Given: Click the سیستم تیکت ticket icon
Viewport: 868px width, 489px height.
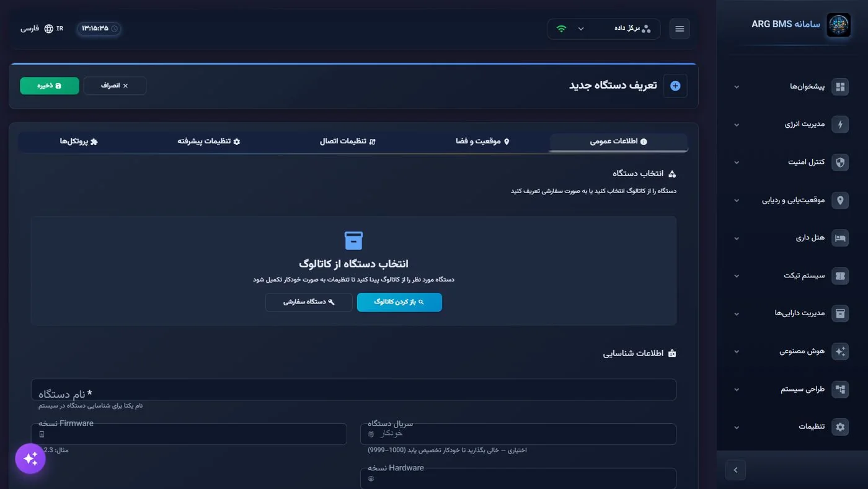Looking at the screenshot, I should coord(840,276).
